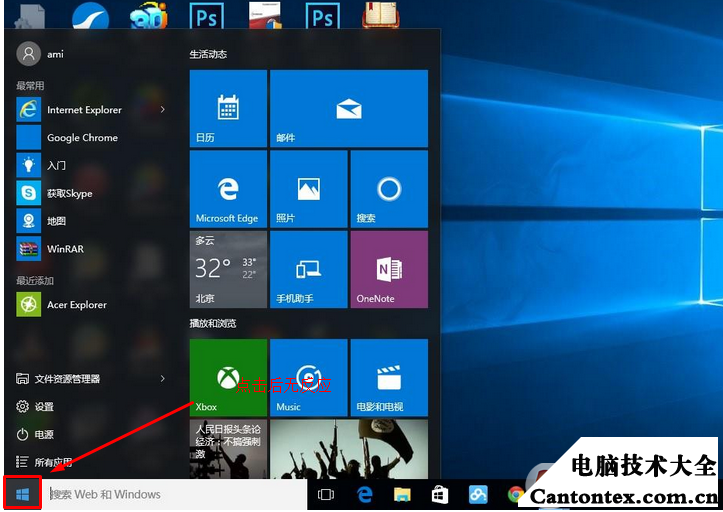Viewport: 723px width, 512px height.
Task: Open the Search (搜索) Cortana tile
Action: coord(389,189)
